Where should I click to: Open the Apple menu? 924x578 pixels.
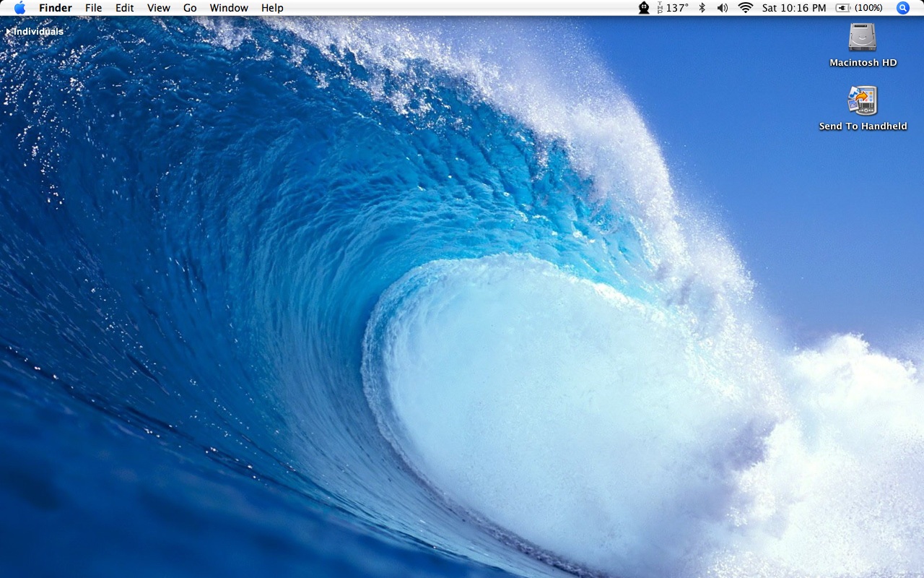[x=19, y=8]
